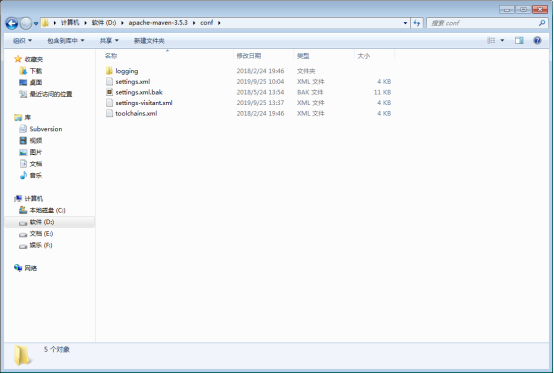Click the change view icon
The height and width of the screenshot is (374, 554).
[491, 41]
